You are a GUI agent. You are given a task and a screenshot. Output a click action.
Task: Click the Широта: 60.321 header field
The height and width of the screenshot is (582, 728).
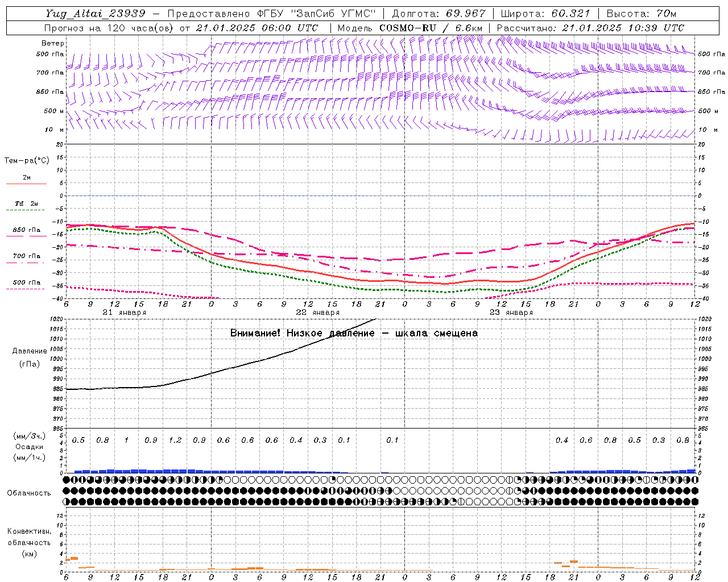(x=545, y=14)
